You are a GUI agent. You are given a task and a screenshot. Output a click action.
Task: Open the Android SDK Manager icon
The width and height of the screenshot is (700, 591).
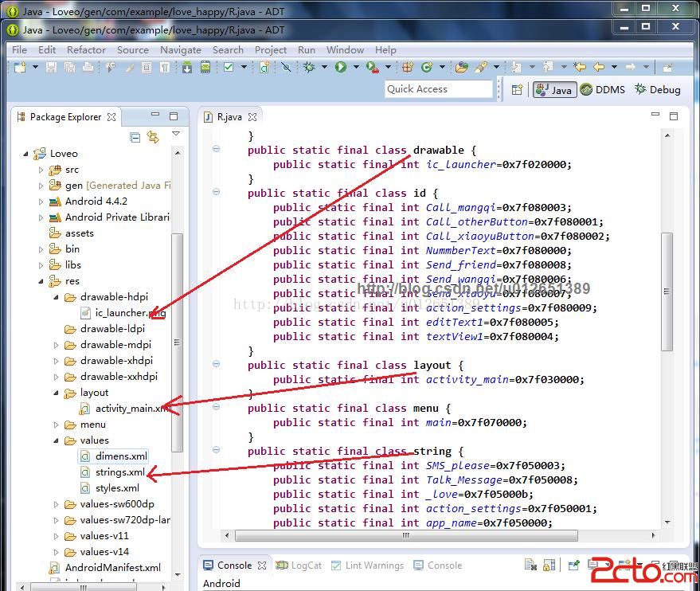[x=187, y=68]
